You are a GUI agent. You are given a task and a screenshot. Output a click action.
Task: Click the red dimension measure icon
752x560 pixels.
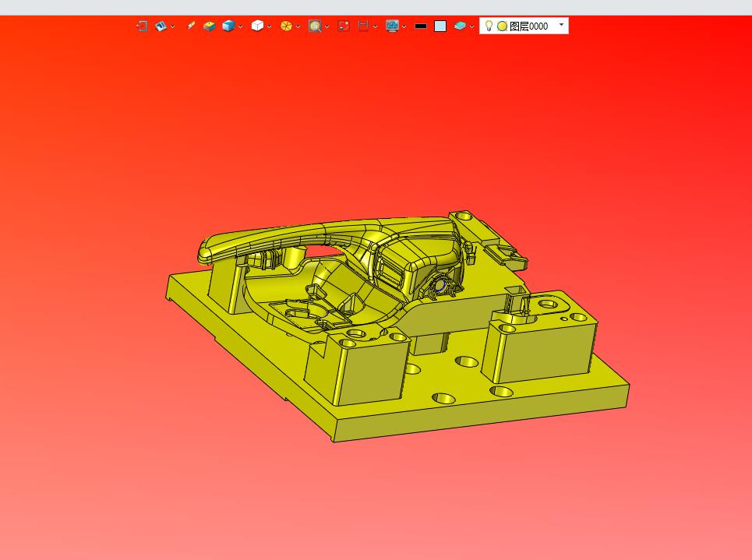tap(363, 26)
